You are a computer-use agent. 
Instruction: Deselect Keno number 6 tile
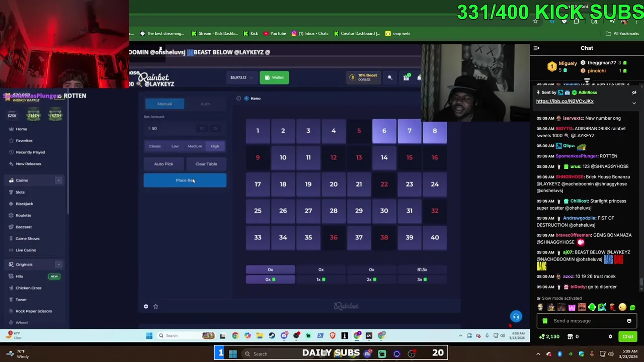[384, 131]
